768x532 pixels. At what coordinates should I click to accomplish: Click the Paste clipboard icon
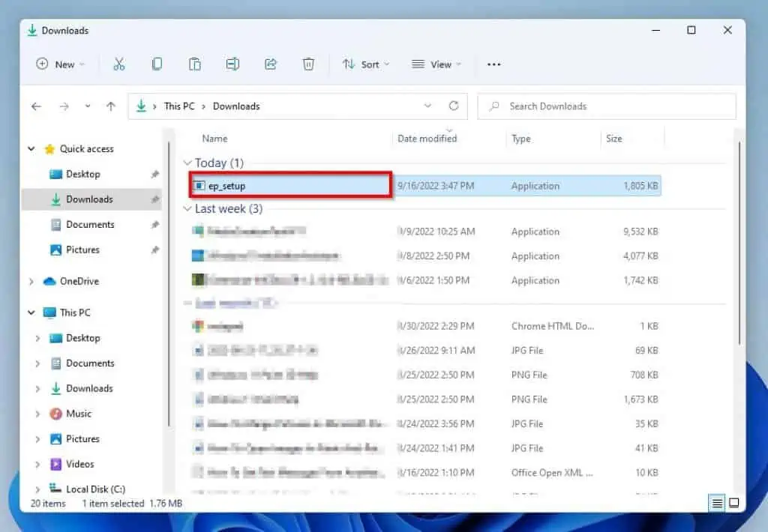point(194,64)
